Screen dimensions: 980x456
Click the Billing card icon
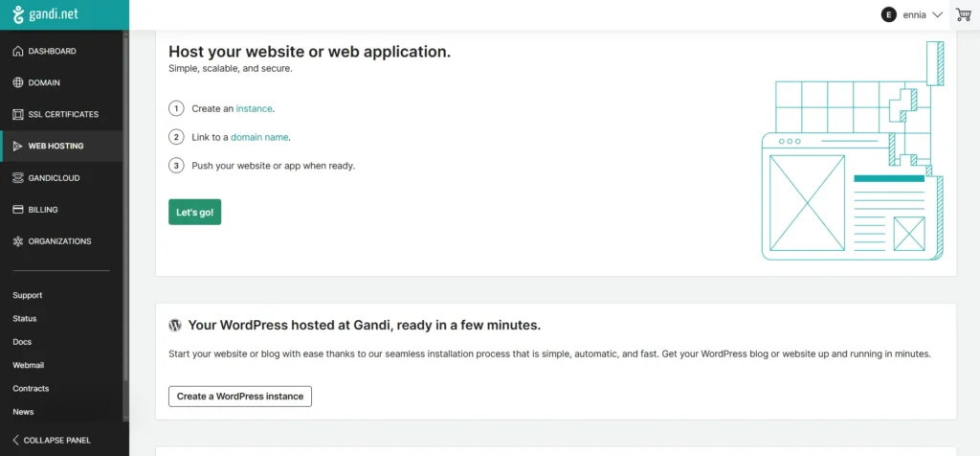pyautogui.click(x=18, y=210)
